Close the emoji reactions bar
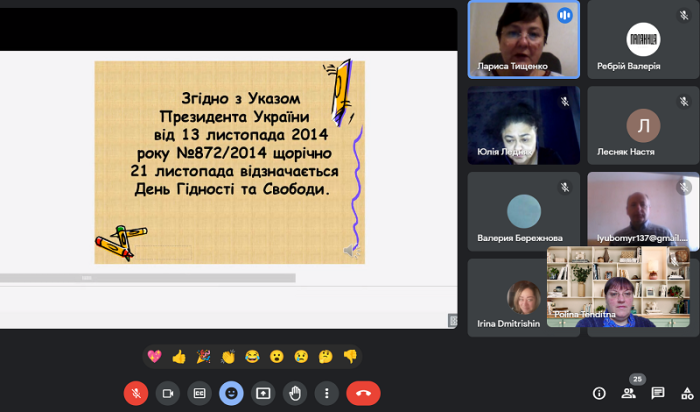The height and width of the screenshot is (412, 700). click(x=232, y=393)
